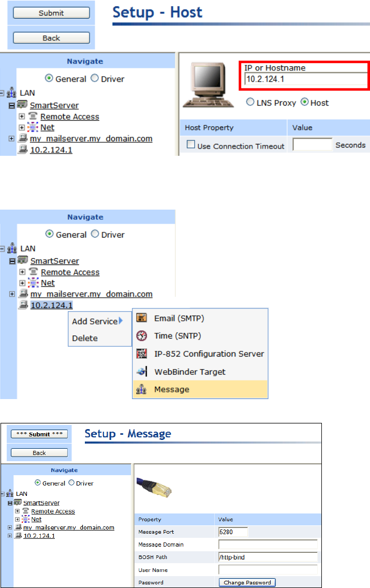The image size is (370, 588).
Task: Select the LNS Proxy radio button
Action: click(250, 102)
